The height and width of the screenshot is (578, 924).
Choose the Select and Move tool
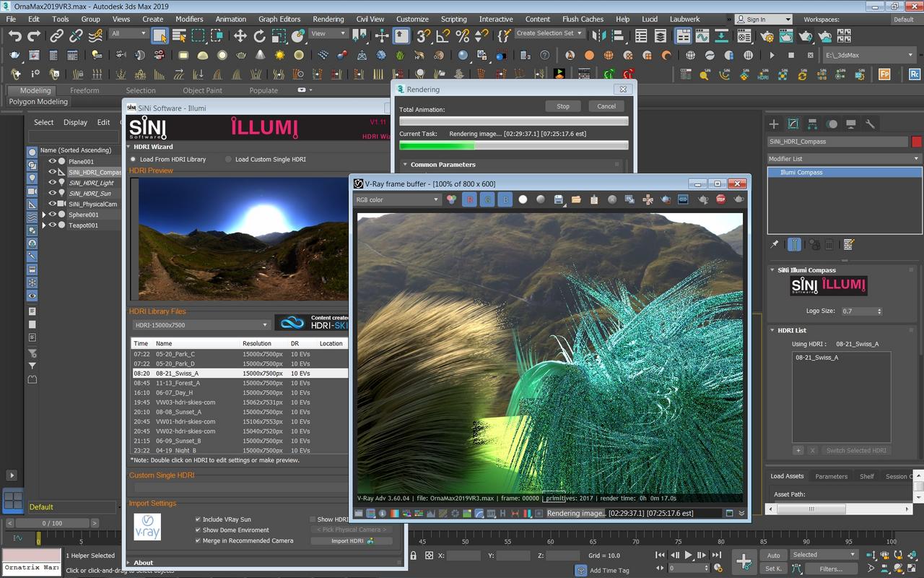tap(240, 35)
